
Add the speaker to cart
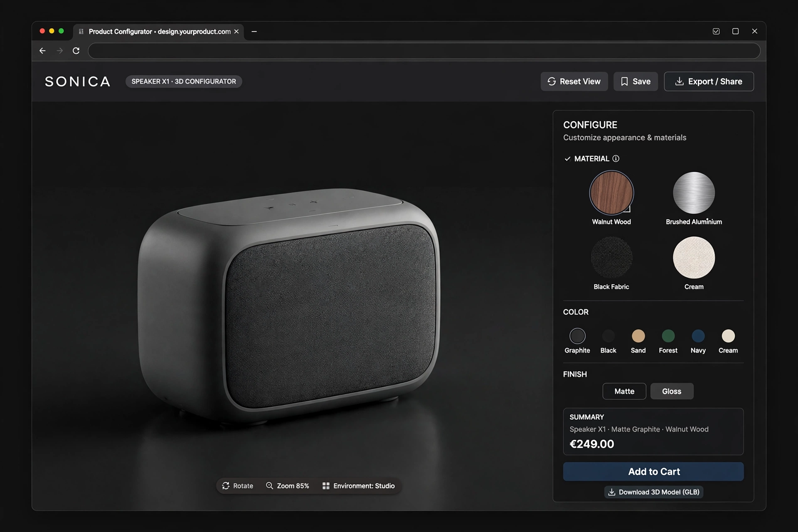[653, 472]
